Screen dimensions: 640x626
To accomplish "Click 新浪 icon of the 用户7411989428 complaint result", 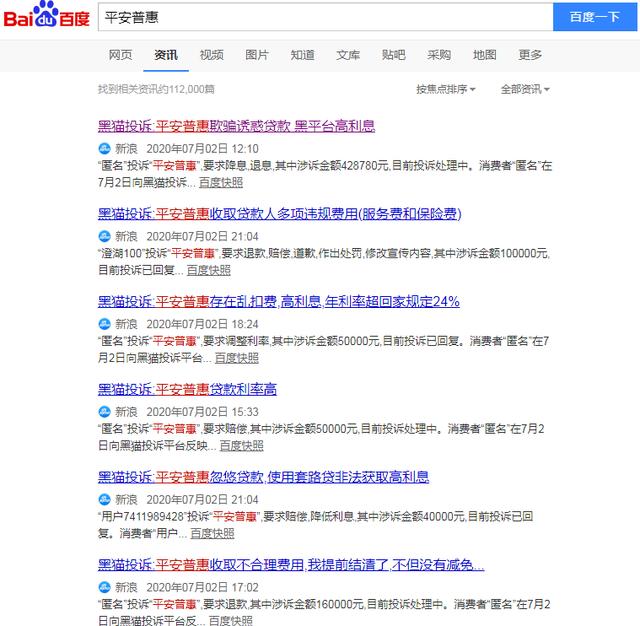I will click(x=104, y=499).
